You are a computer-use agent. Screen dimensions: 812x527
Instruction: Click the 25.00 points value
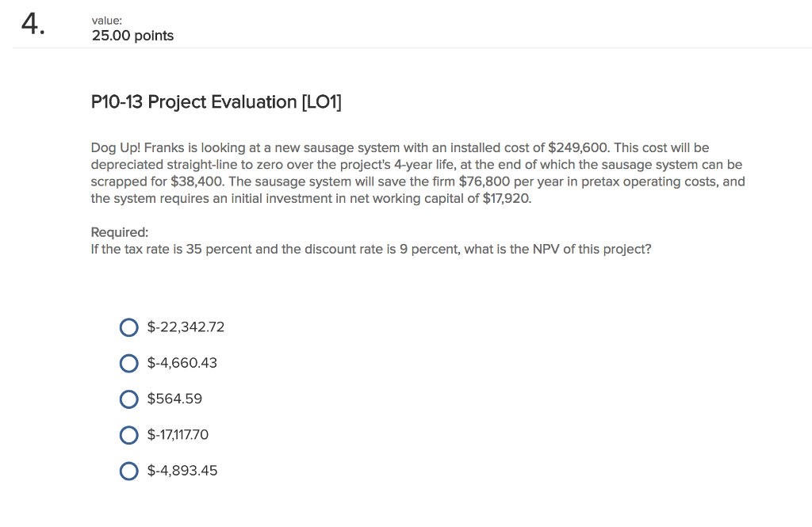click(x=132, y=36)
